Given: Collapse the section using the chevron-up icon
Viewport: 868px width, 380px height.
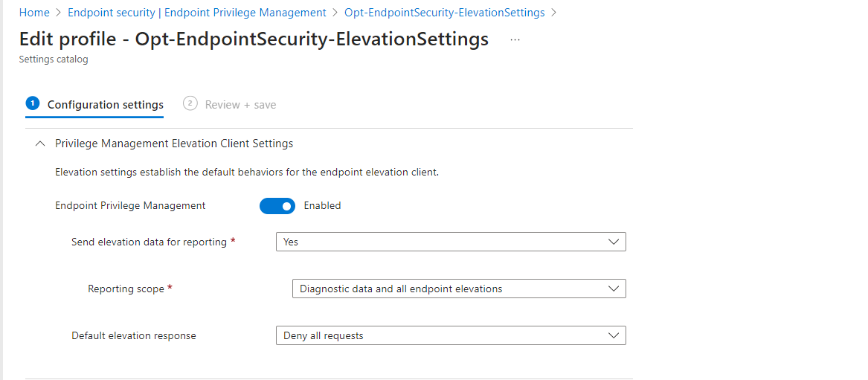Looking at the screenshot, I should tap(40, 144).
